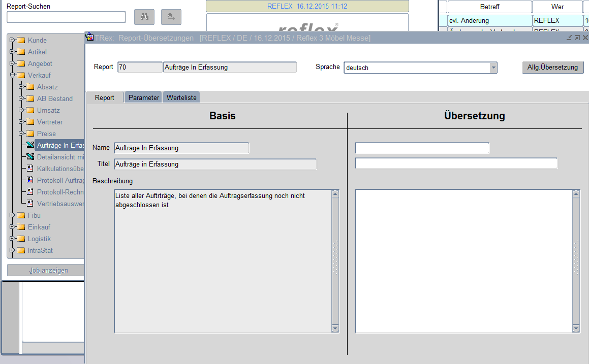
Task: Switch to the Werteliste tab
Action: coord(181,97)
